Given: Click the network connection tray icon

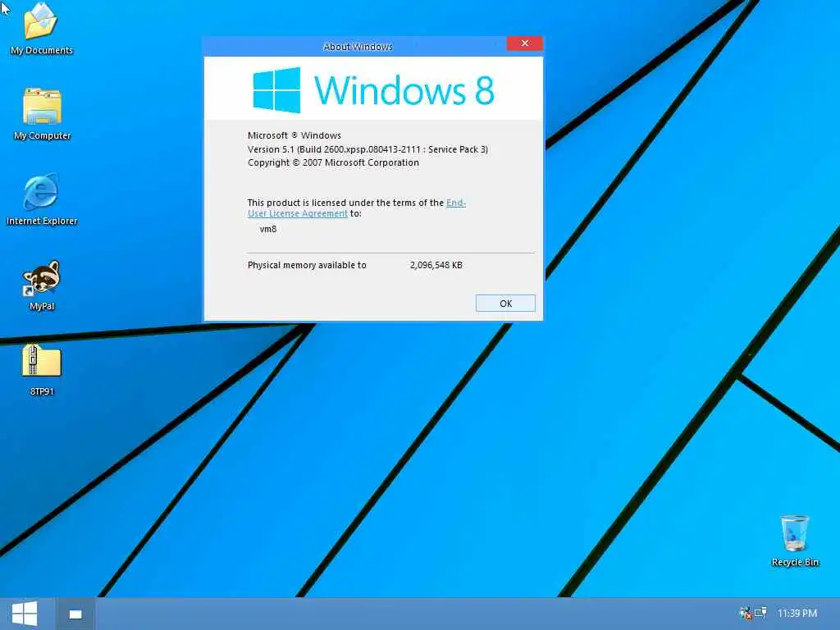Looking at the screenshot, I should click(x=760, y=613).
